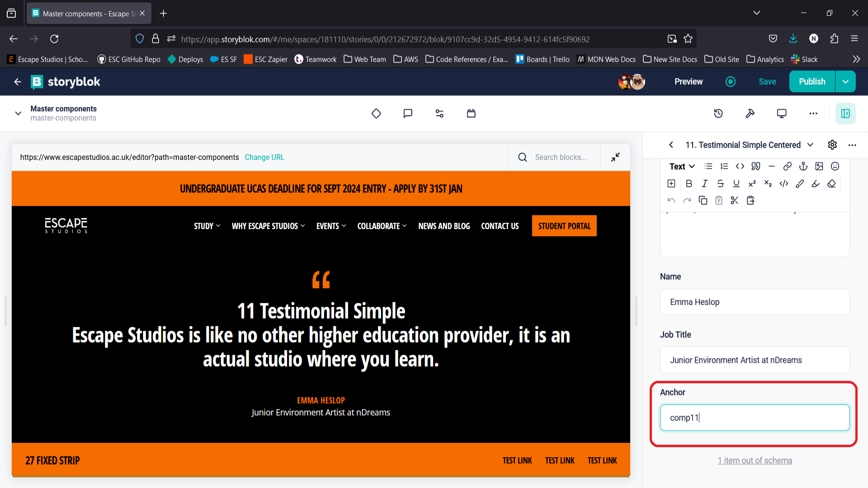Click the Name field with Emma Heslop

pos(755,302)
